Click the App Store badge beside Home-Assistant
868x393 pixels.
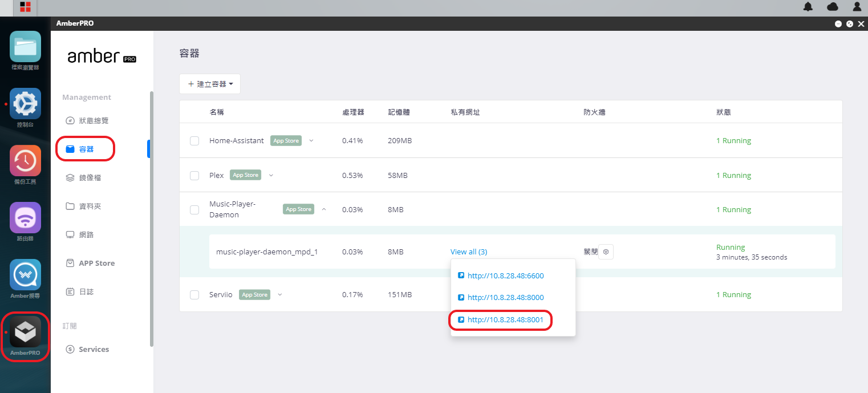click(x=286, y=141)
